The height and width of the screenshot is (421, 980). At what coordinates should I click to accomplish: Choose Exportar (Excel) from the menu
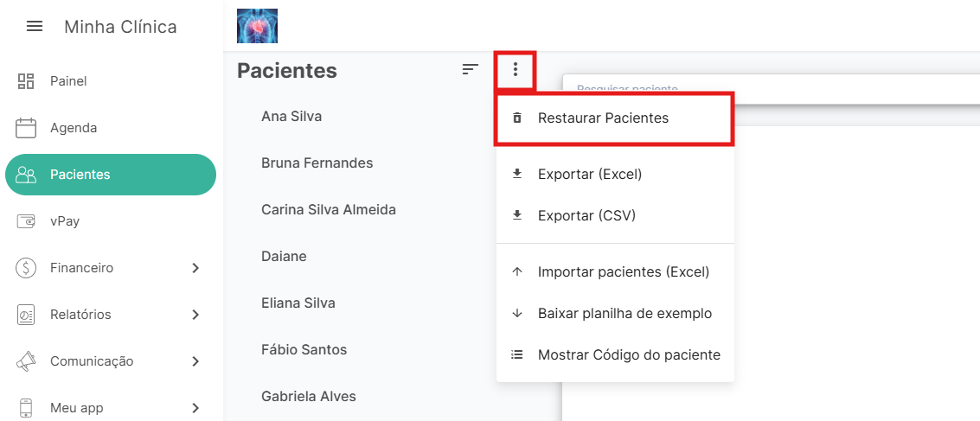click(x=589, y=175)
